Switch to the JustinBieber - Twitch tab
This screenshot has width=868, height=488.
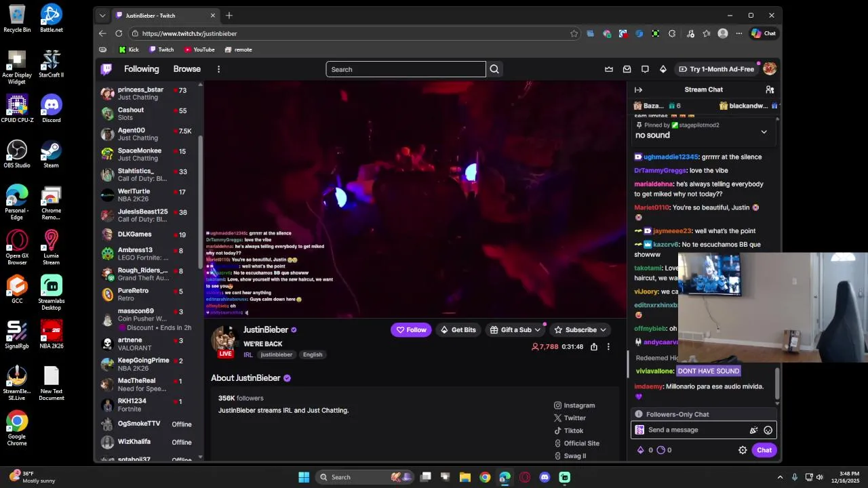pos(166,16)
